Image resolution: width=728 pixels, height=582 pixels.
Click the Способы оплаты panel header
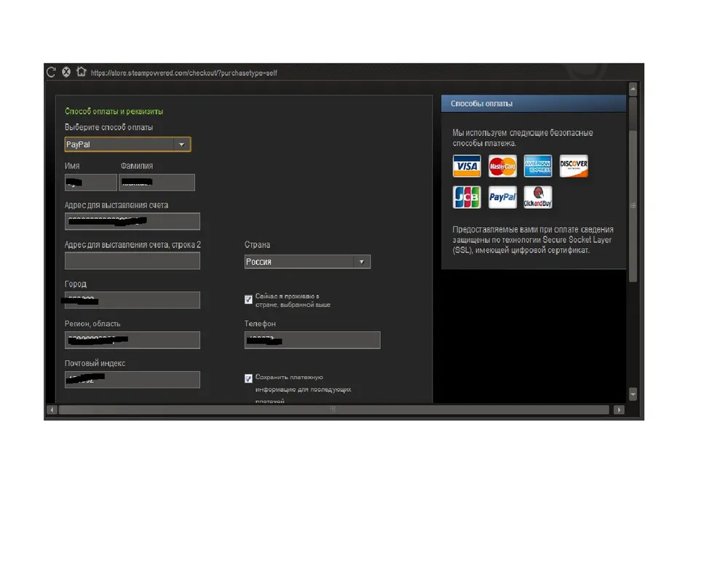534,103
